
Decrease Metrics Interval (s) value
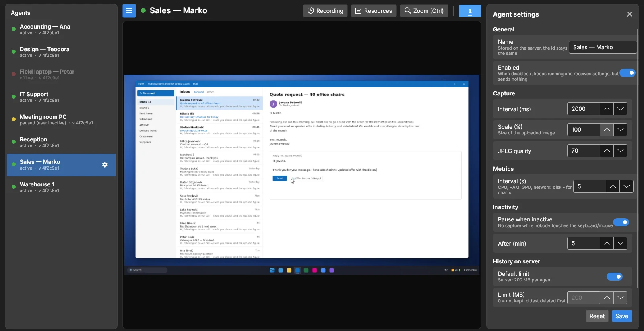[x=626, y=186]
